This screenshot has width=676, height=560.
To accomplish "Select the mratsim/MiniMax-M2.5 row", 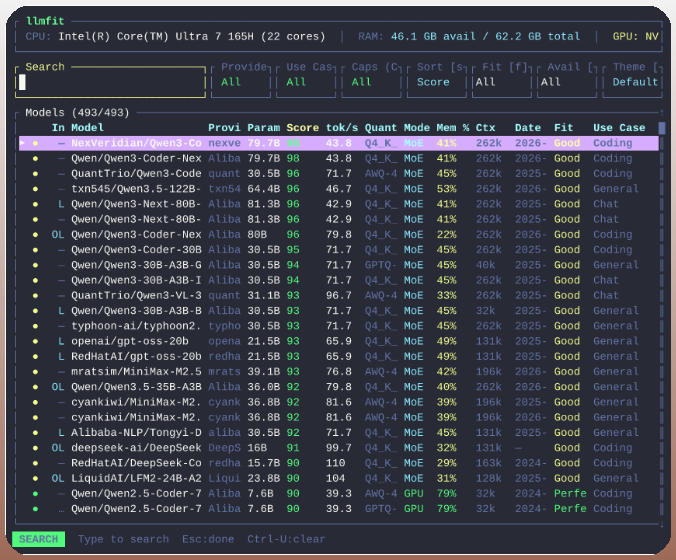I will click(339, 372).
